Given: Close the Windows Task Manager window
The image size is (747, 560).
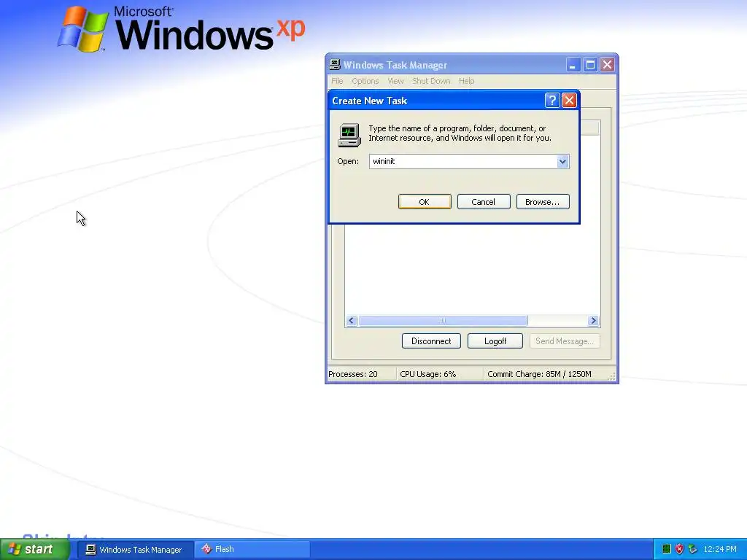Looking at the screenshot, I should tap(607, 65).
